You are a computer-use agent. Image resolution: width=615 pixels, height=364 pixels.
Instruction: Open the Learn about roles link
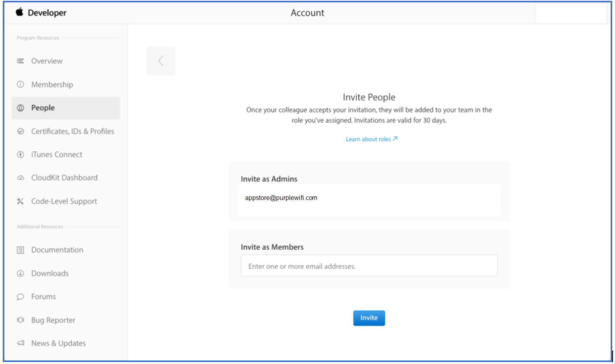[x=371, y=139]
